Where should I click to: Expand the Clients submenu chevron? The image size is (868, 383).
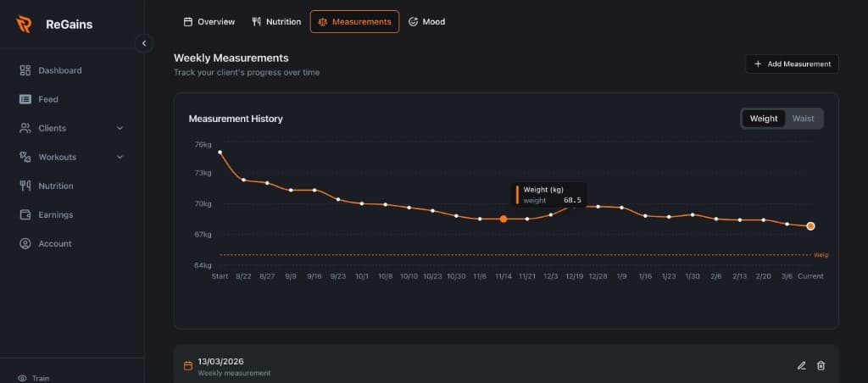120,128
